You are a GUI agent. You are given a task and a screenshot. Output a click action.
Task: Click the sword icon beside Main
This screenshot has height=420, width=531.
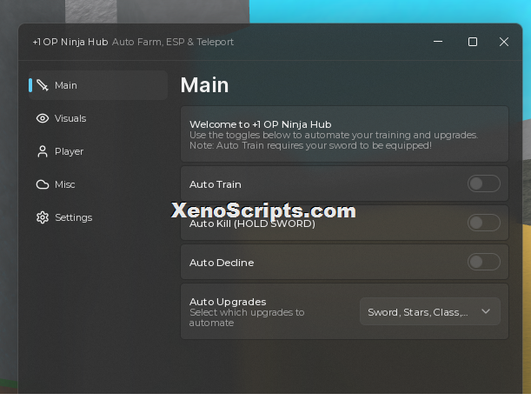[x=43, y=85]
